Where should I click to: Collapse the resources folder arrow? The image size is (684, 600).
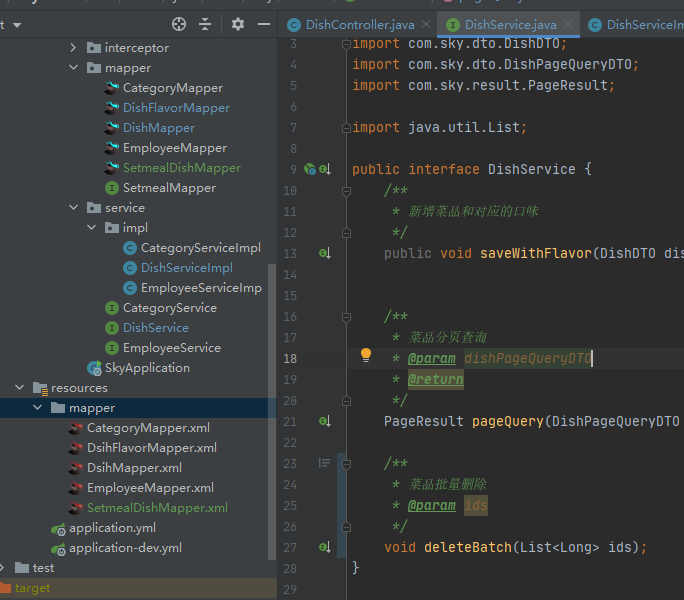click(19, 388)
